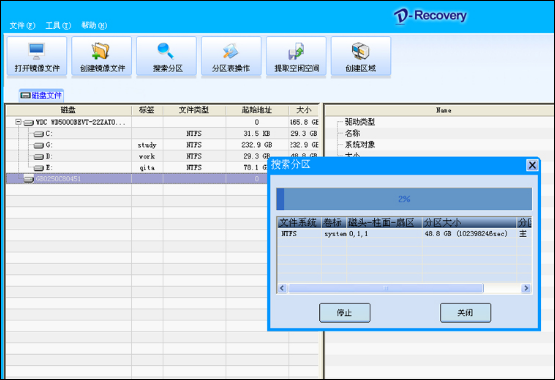Screen dimensions: 555x380
Task: Click the 打开镜像文件 toolbar icon
Action: click(x=37, y=56)
